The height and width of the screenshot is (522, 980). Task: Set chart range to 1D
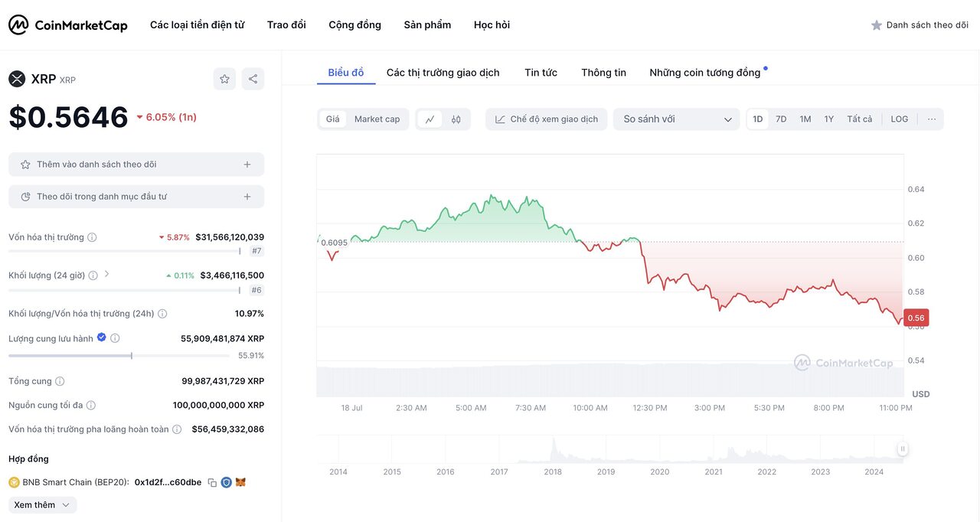coord(758,119)
